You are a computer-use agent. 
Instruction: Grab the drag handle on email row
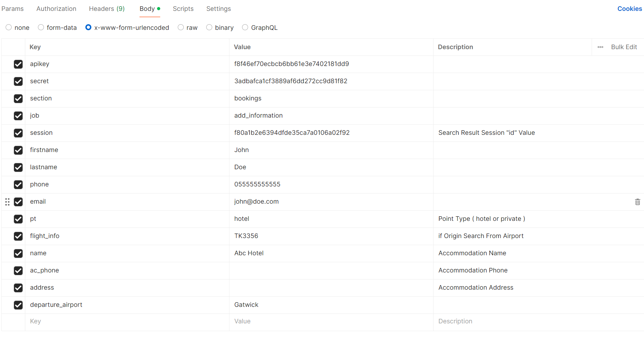[7, 202]
